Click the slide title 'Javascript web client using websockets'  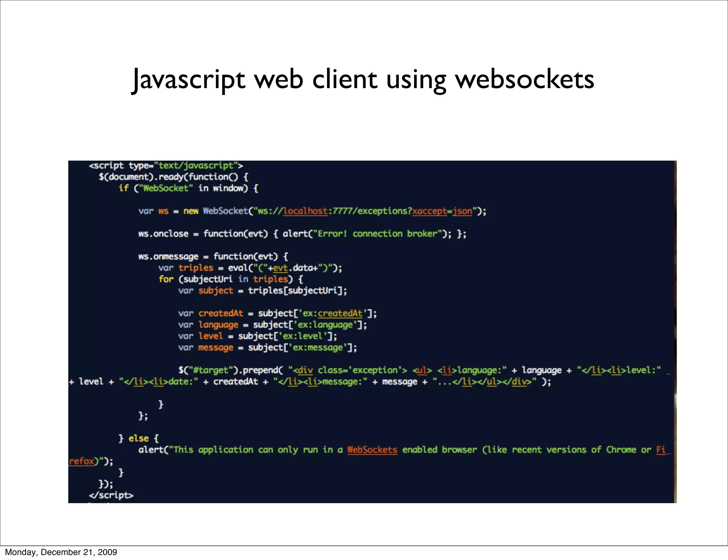[363, 80]
